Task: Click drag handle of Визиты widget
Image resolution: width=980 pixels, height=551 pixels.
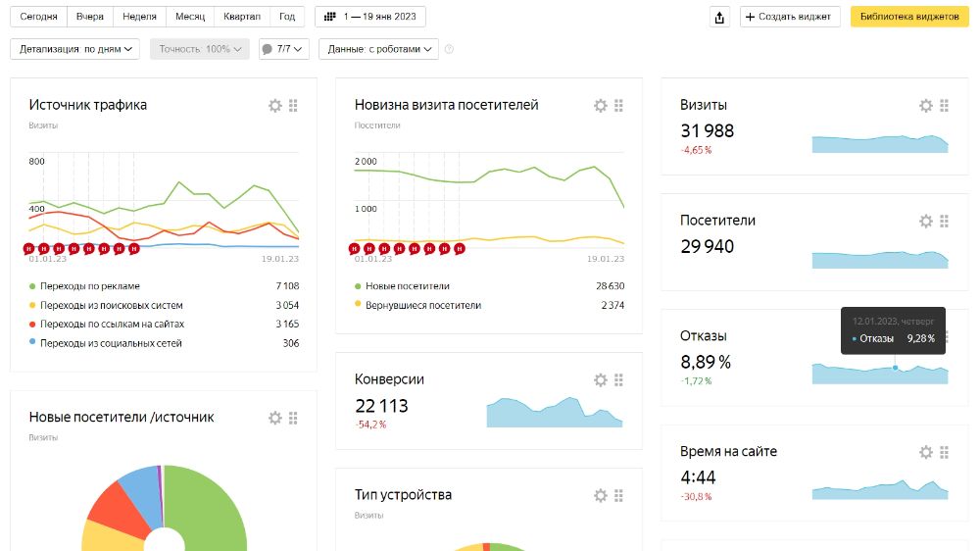Action: (x=945, y=106)
